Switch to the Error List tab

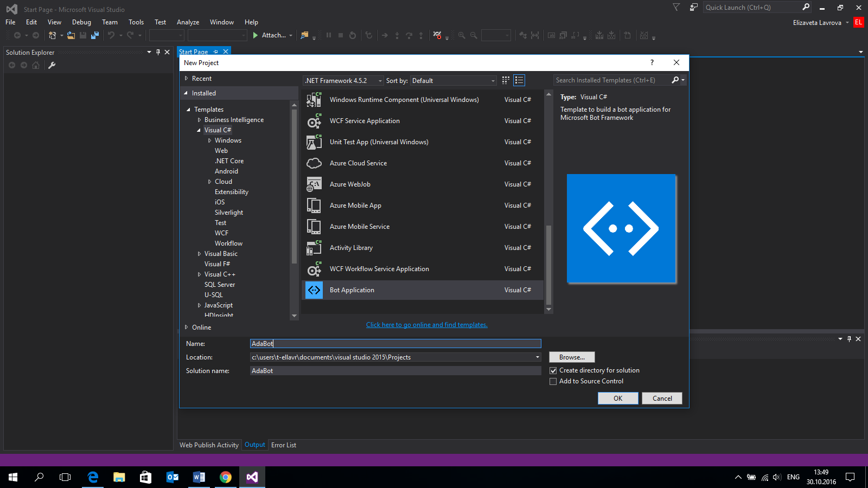coord(284,445)
